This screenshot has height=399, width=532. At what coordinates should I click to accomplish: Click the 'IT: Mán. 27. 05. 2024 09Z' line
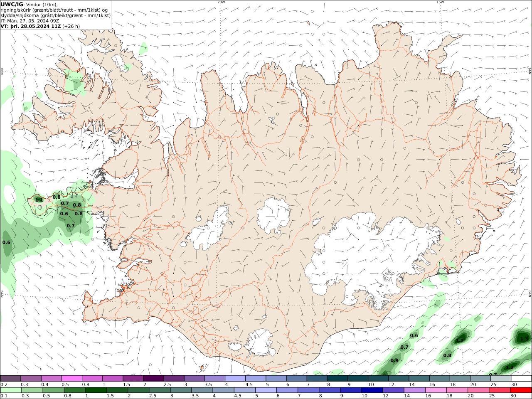coord(30,20)
